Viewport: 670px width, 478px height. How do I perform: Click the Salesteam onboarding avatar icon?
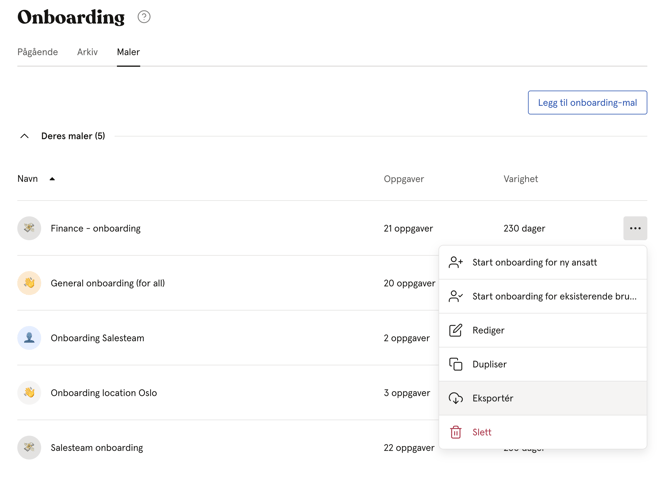29,447
